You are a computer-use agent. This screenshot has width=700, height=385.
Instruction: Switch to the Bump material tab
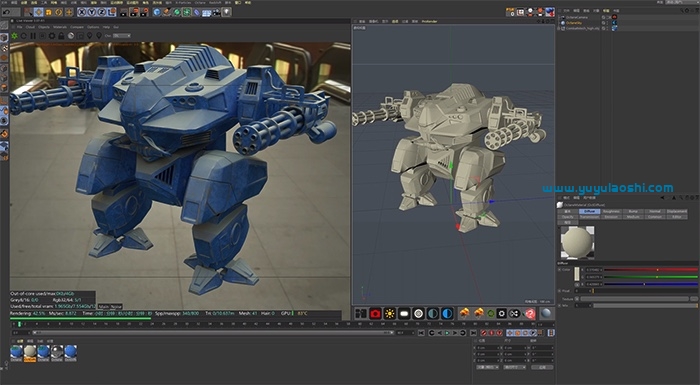[x=633, y=211]
